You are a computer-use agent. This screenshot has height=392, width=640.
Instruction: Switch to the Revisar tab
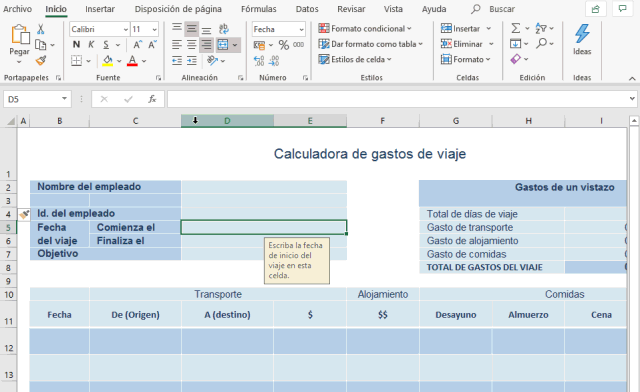point(351,9)
